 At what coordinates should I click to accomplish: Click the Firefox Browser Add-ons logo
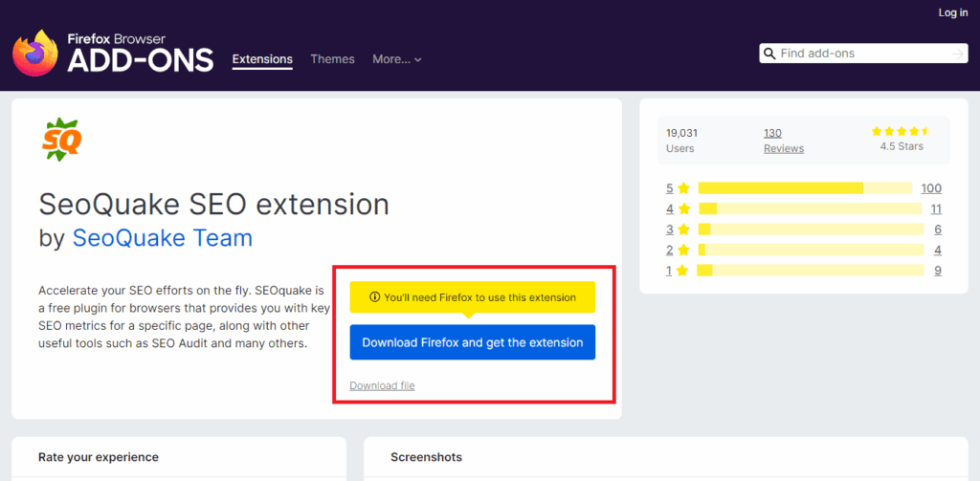point(113,54)
